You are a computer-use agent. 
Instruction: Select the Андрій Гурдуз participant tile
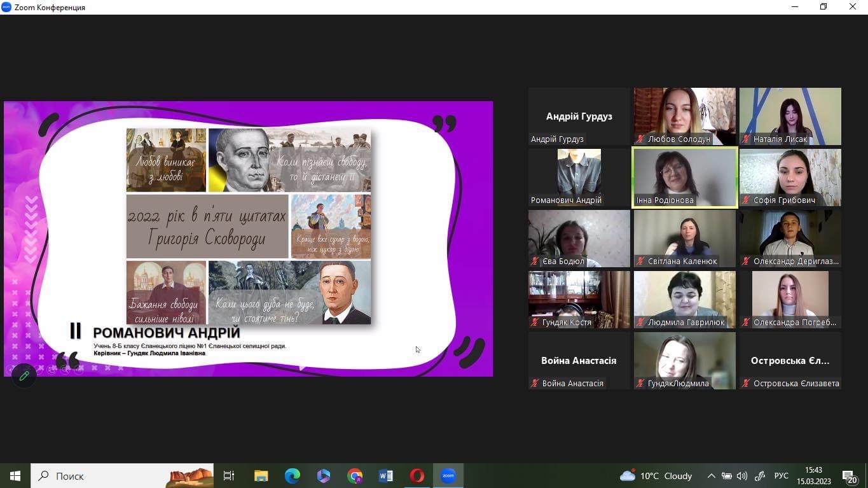coord(579,116)
